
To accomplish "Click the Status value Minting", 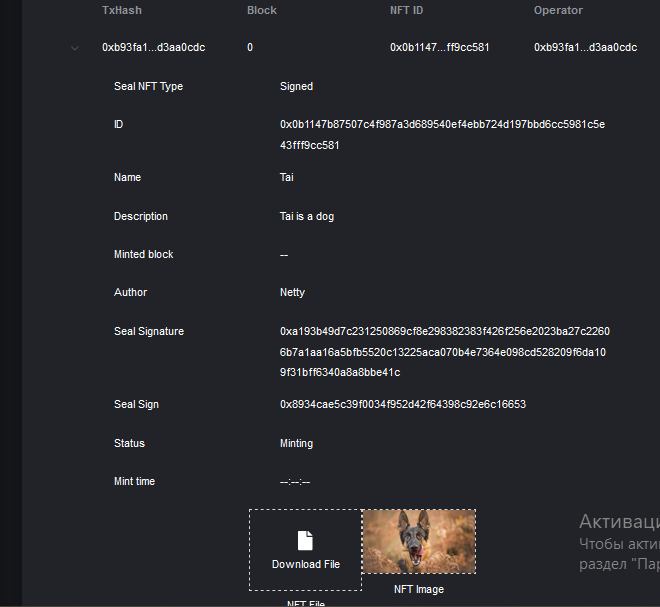I will [x=296, y=443].
